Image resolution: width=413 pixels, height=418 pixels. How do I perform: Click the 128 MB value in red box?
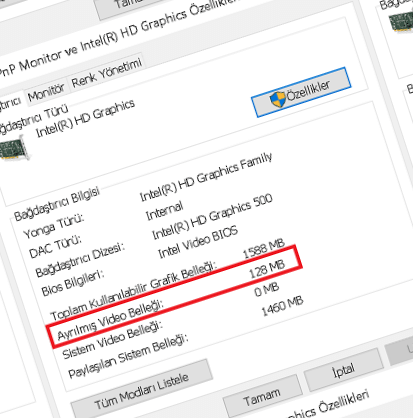[x=267, y=269]
